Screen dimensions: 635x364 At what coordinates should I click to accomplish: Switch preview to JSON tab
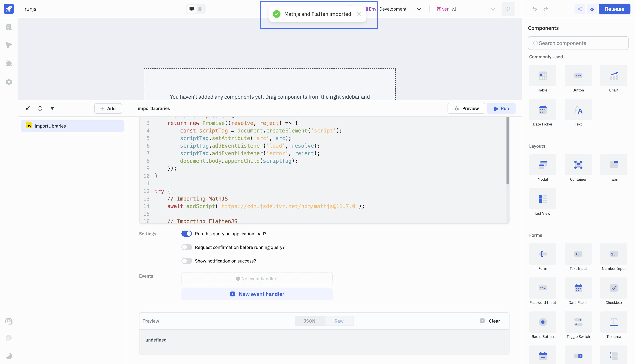click(x=310, y=321)
